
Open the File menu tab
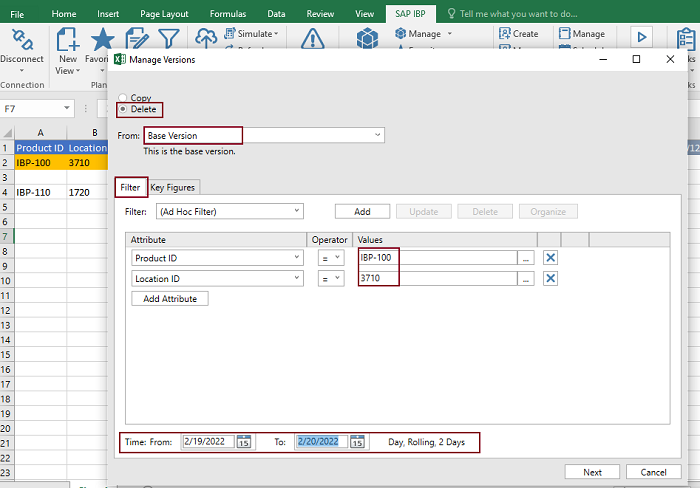17,14
